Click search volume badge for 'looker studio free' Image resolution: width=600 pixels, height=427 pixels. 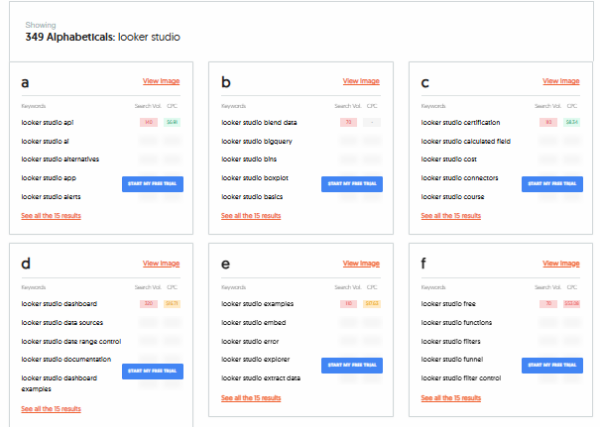coord(548,304)
